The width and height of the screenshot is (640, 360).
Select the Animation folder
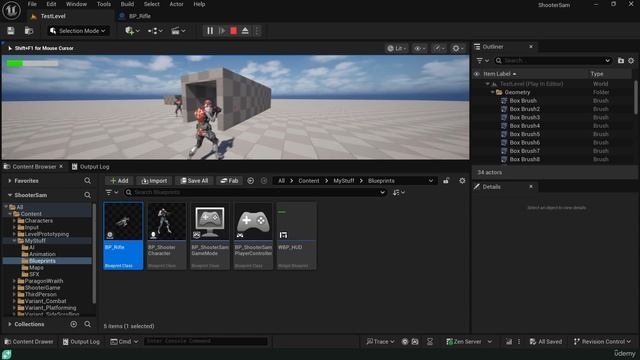point(42,254)
